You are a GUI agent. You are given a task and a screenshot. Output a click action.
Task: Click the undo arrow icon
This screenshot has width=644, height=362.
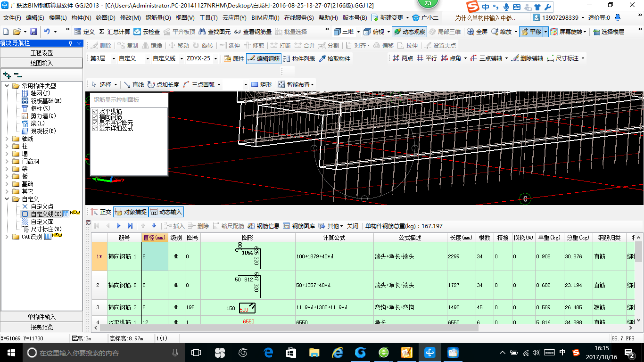47,32
